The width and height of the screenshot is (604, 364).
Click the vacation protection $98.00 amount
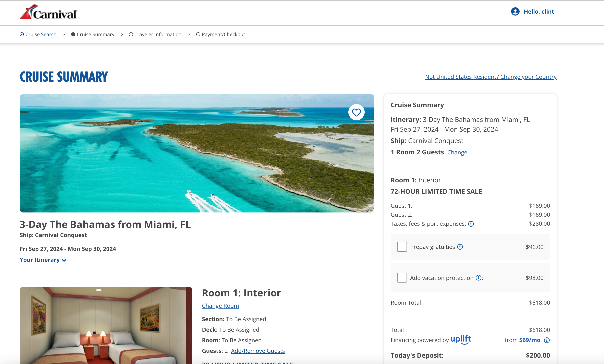coord(534,278)
